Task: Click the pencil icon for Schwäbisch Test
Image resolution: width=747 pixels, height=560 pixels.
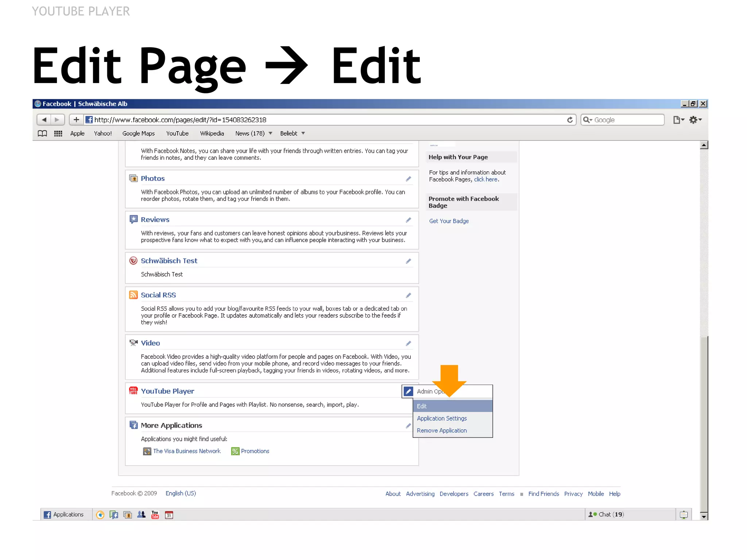Action: [409, 261]
